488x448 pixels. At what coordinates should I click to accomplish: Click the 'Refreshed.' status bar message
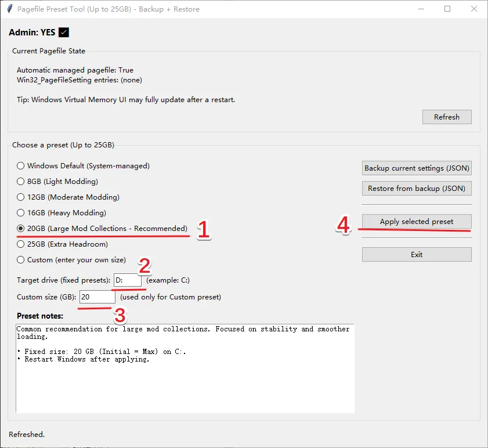[27, 434]
